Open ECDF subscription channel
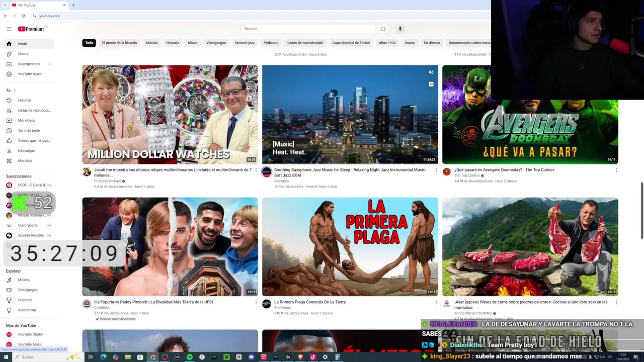Viewport: 644px width, 362px height. [x=28, y=185]
